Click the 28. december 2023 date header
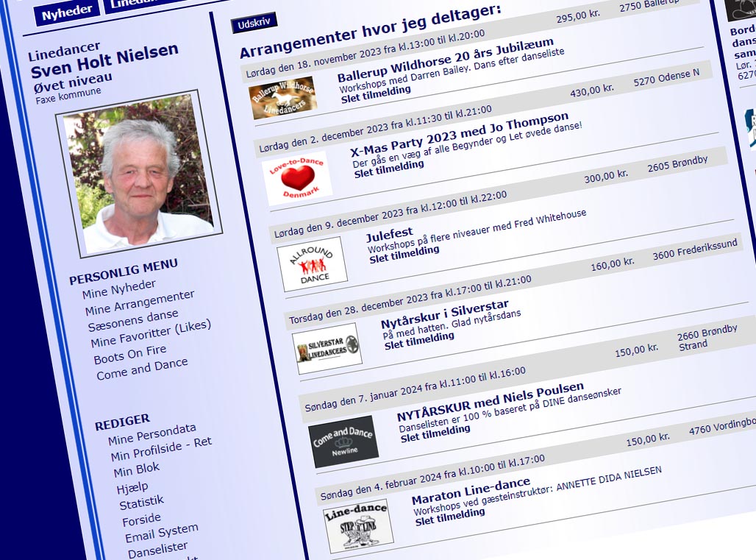This screenshot has height=560, width=756. [410, 300]
